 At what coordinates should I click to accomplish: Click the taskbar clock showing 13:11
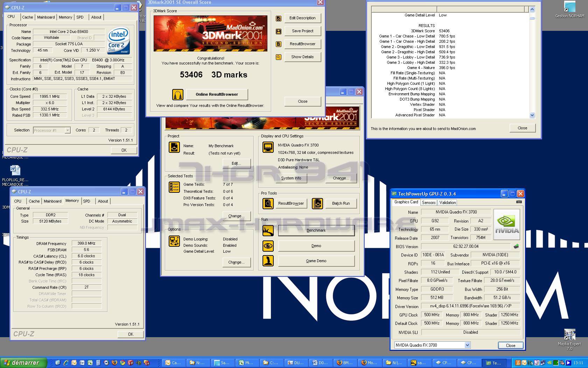point(578,363)
